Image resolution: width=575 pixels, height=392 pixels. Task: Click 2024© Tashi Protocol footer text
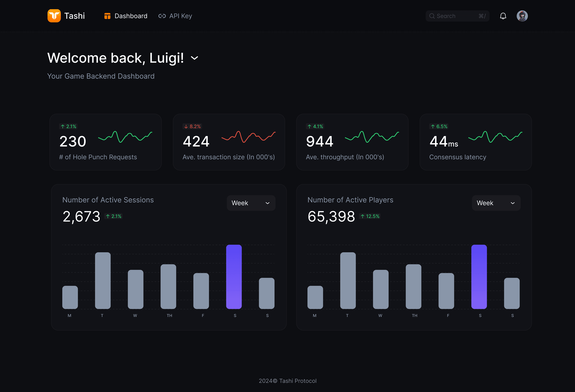(287, 381)
